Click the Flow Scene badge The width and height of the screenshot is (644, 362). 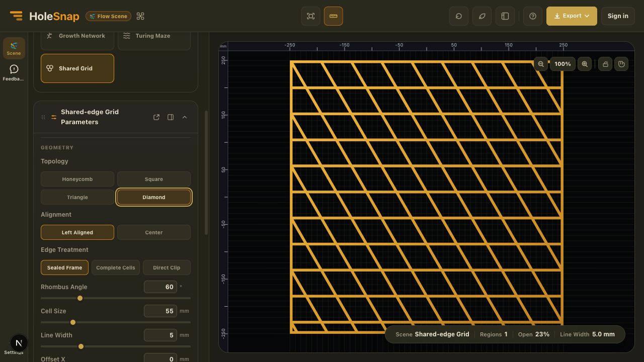(108, 16)
